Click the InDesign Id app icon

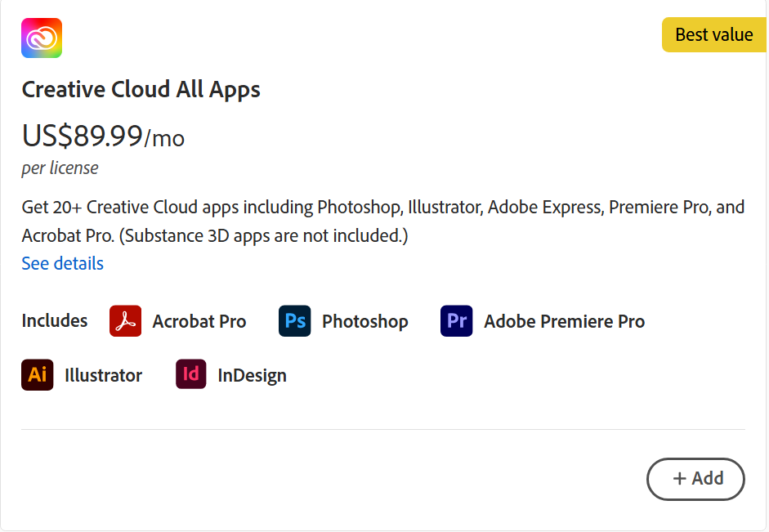191,375
